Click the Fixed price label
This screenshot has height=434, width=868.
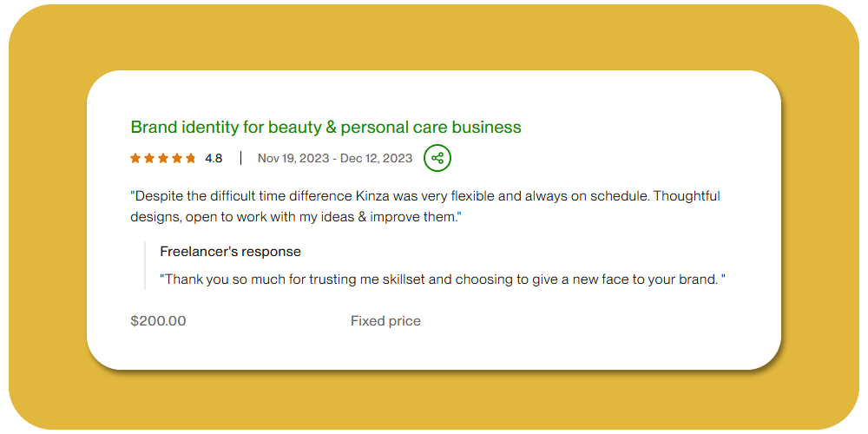click(385, 321)
